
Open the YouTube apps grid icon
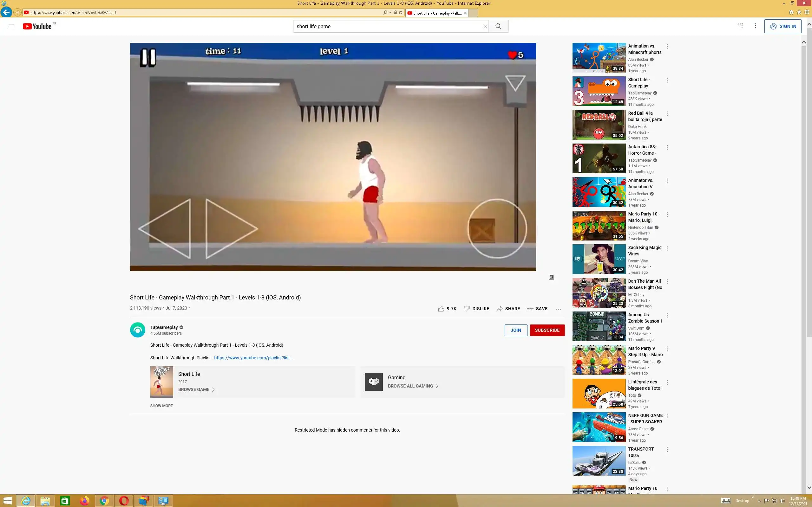(x=740, y=26)
